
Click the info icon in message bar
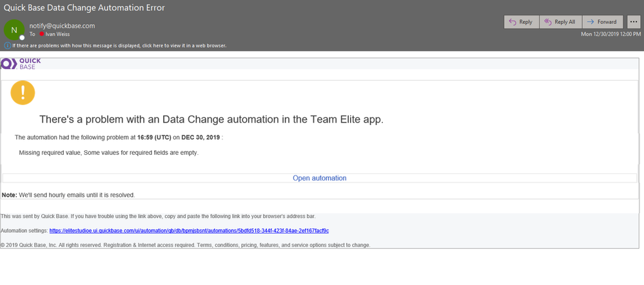pyautogui.click(x=7, y=45)
